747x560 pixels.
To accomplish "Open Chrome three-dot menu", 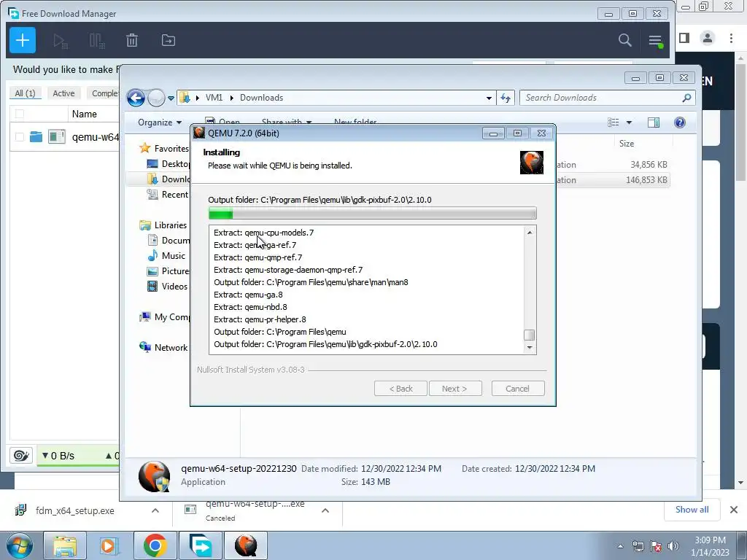I will point(731,38).
